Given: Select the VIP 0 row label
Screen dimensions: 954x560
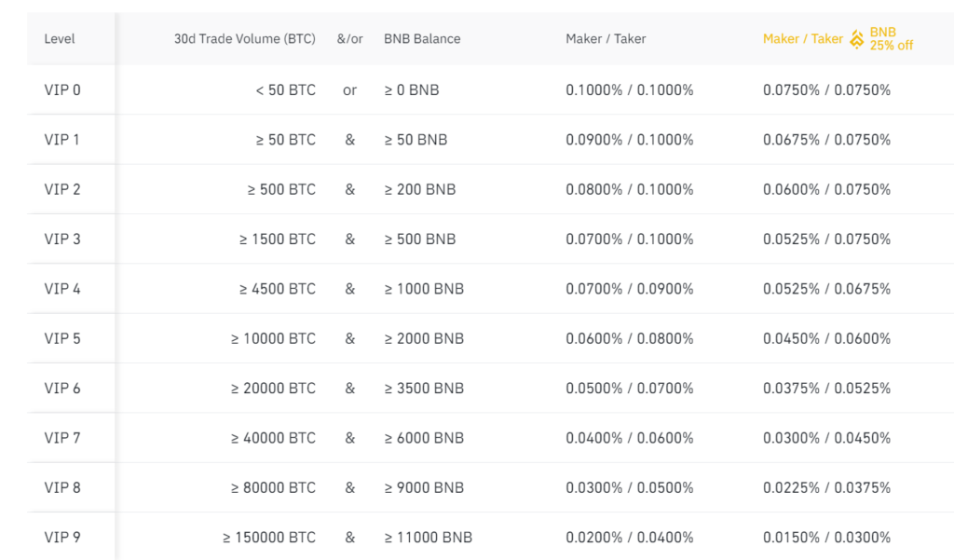Looking at the screenshot, I should [x=62, y=90].
